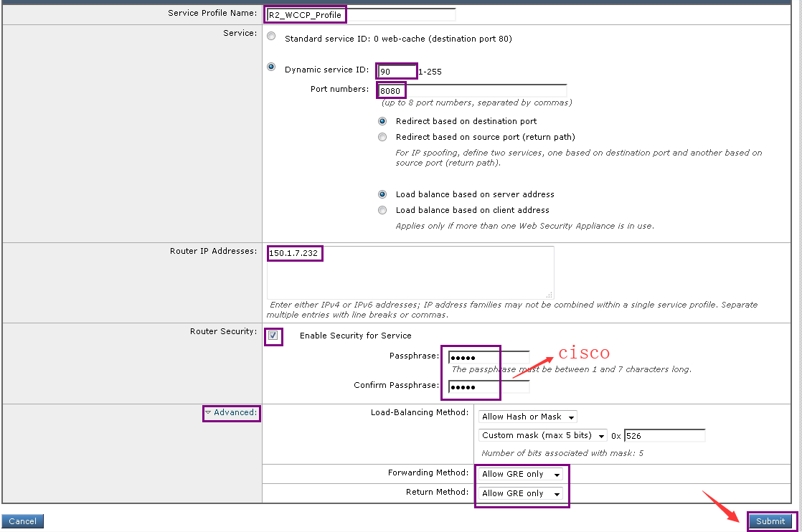
Task: Toggle Enable Security for Service checkbox
Action: pos(273,336)
